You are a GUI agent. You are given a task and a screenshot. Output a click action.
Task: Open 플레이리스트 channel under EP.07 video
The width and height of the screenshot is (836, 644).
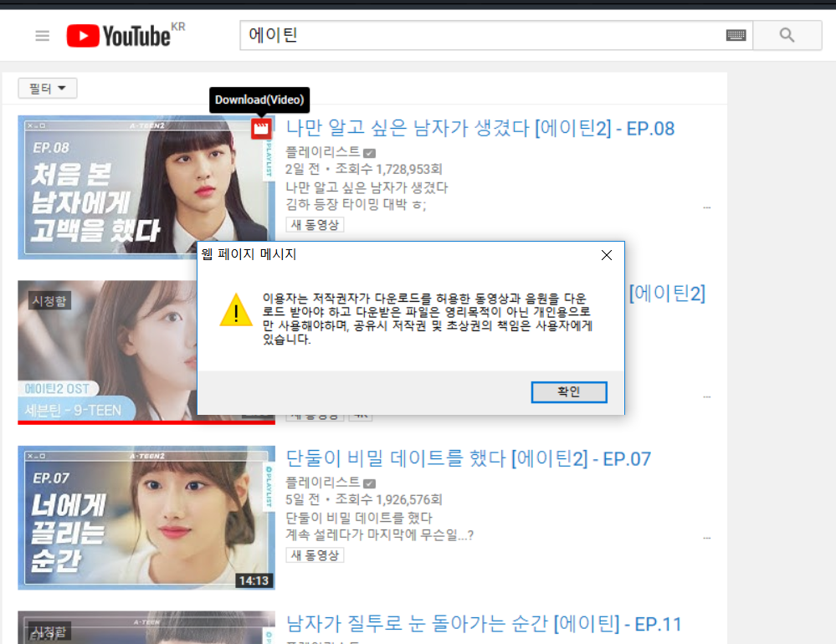tap(323, 483)
